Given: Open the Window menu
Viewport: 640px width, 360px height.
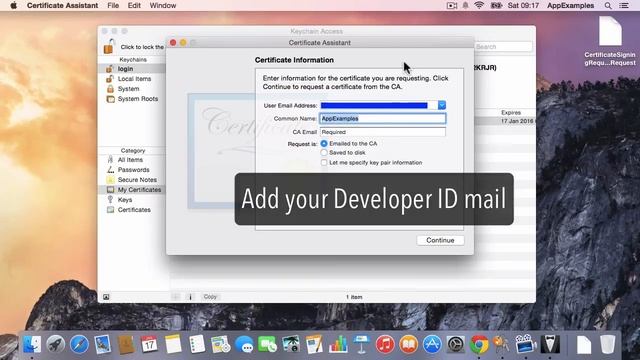Looking at the screenshot, I should click(163, 6).
